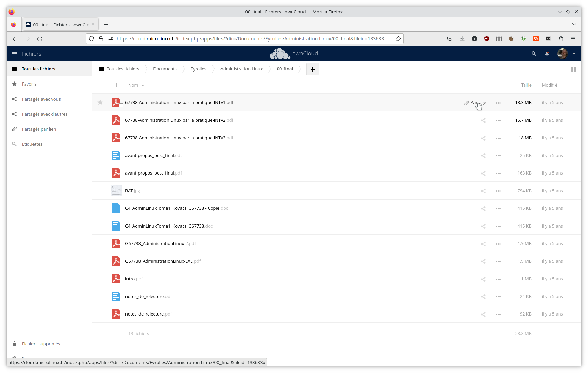The image size is (588, 373).
Task: Share the intro.pdf file
Action: pos(483,279)
